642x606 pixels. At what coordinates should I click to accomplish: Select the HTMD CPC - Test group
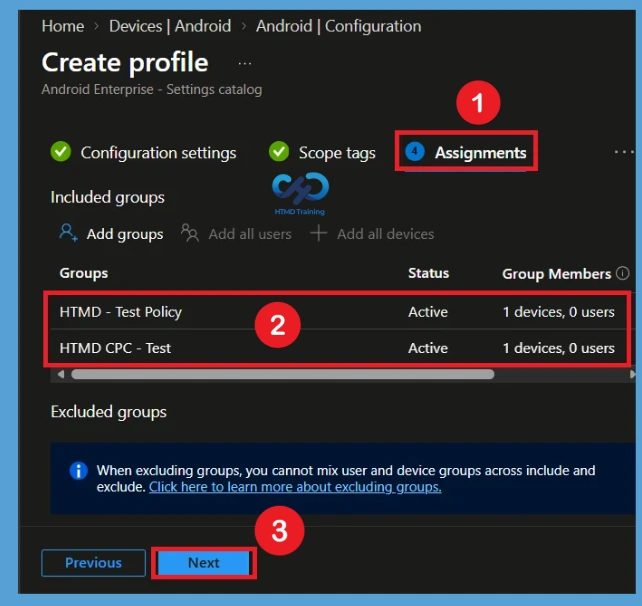click(x=115, y=348)
